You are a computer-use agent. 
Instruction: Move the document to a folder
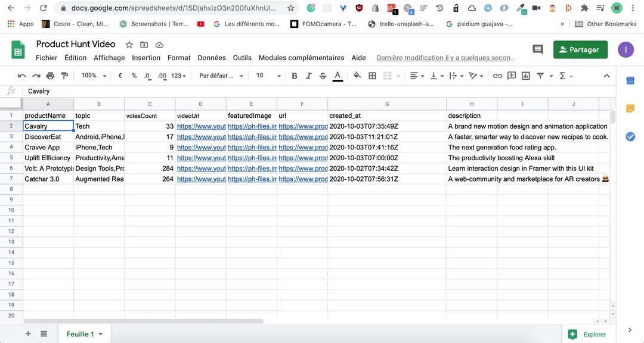point(144,45)
